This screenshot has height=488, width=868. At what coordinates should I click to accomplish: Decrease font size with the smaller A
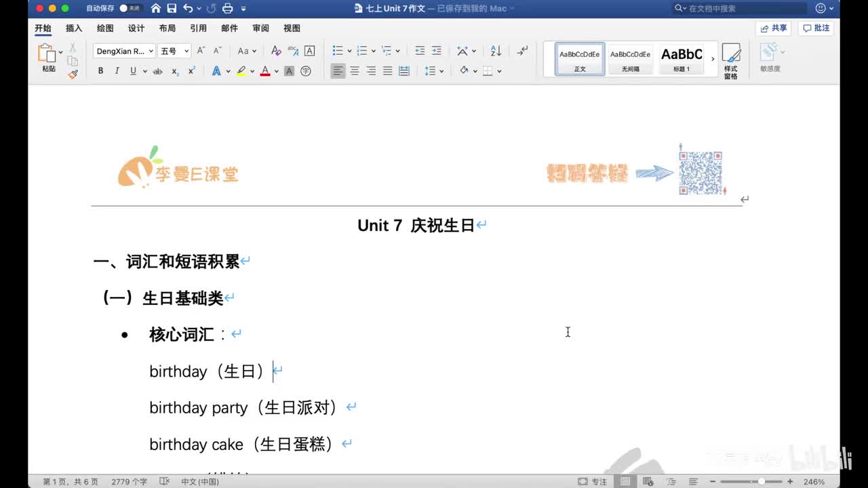(x=217, y=51)
